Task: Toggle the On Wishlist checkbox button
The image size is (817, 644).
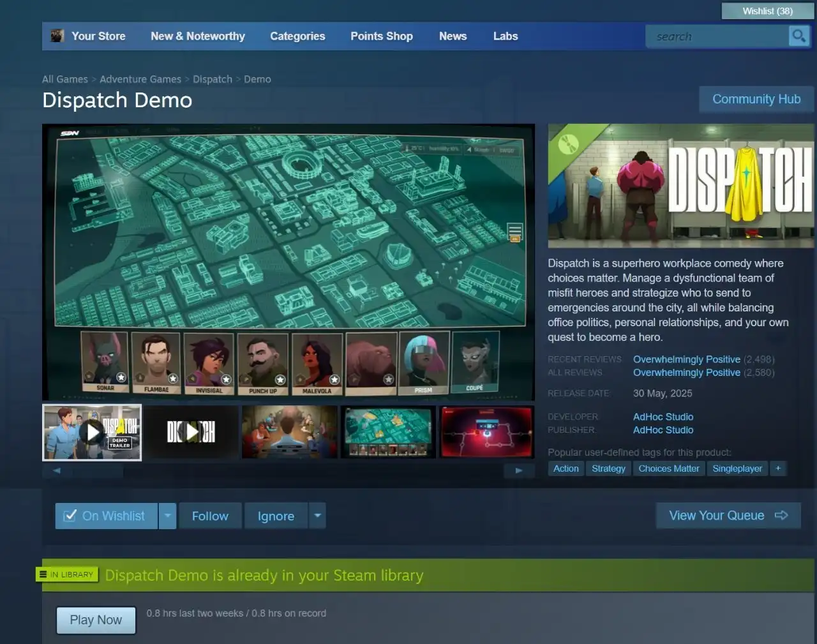Action: pos(107,516)
